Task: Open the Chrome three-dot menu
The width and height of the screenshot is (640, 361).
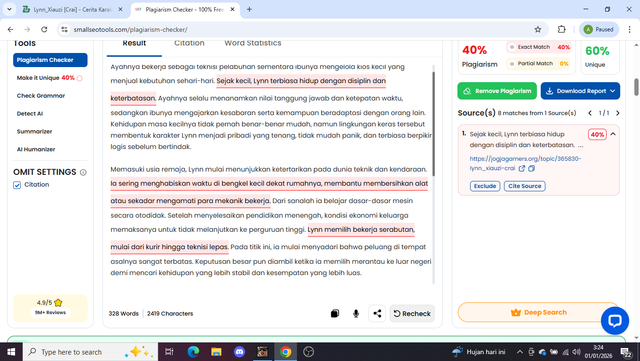Action: point(629,29)
